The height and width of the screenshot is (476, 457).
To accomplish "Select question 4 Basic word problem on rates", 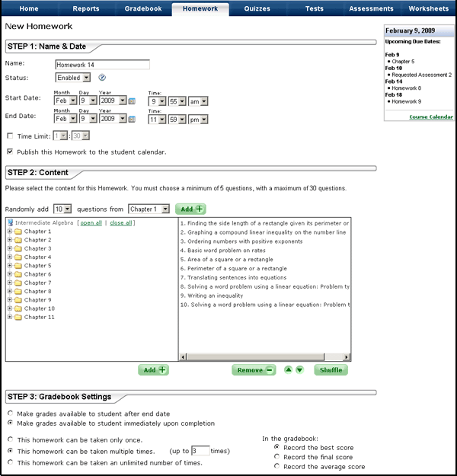I will 223,250.
